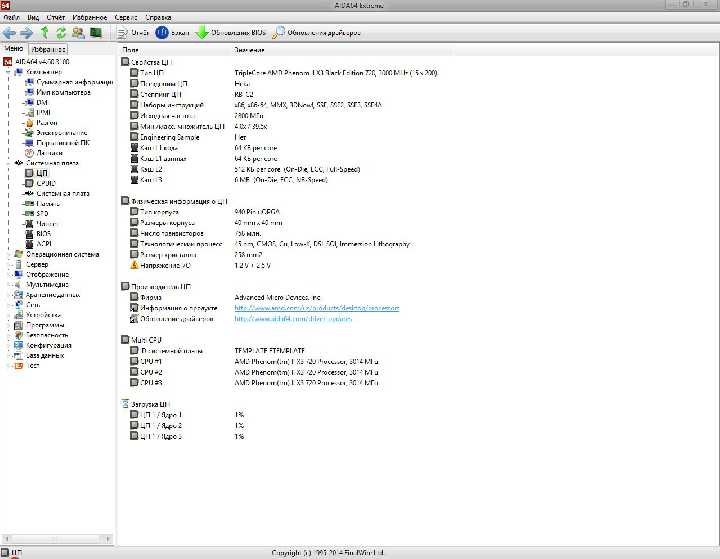Click the blue Back arrow in the toolbar

[9, 33]
